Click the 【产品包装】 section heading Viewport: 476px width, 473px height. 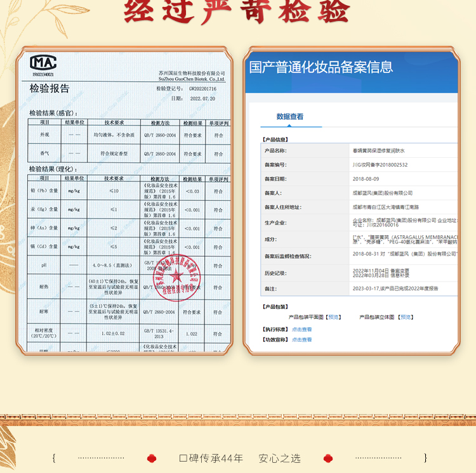275,306
